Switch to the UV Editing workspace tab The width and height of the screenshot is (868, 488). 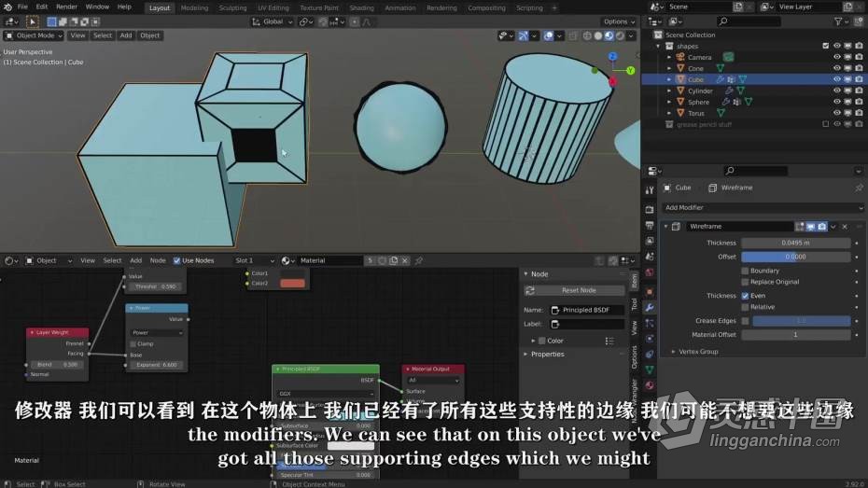point(273,7)
